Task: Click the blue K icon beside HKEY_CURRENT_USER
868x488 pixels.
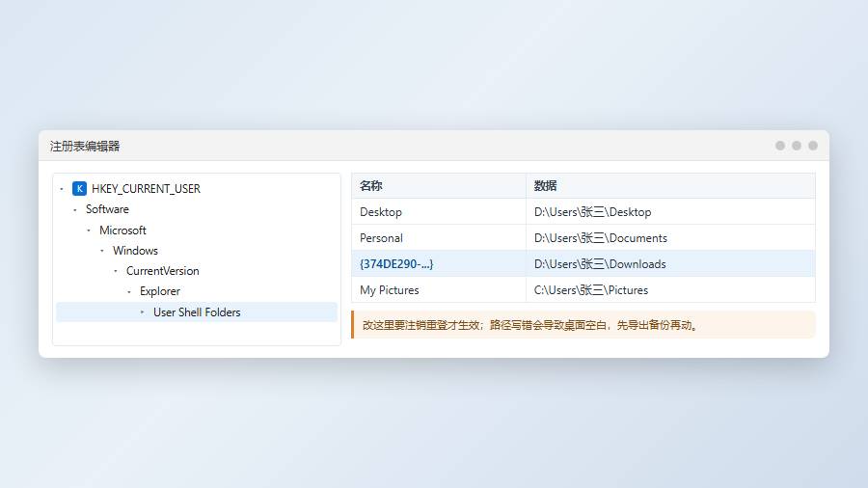Action: point(79,189)
